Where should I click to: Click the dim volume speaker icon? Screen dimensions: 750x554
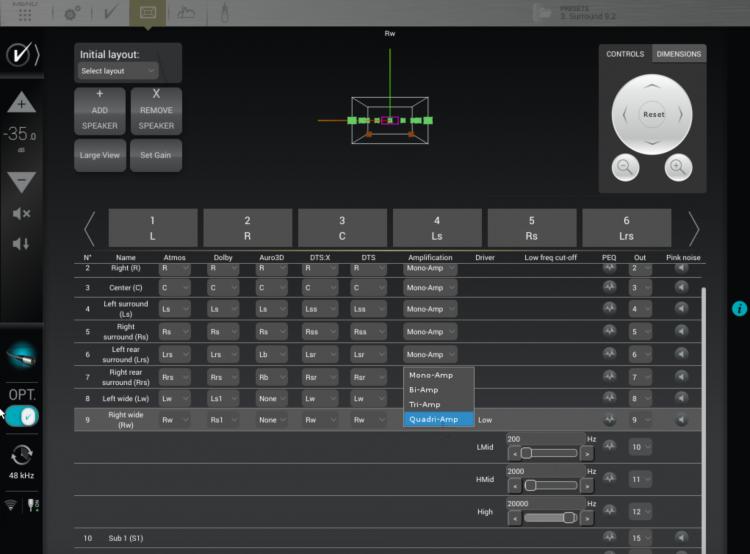pyautogui.click(x=21, y=244)
